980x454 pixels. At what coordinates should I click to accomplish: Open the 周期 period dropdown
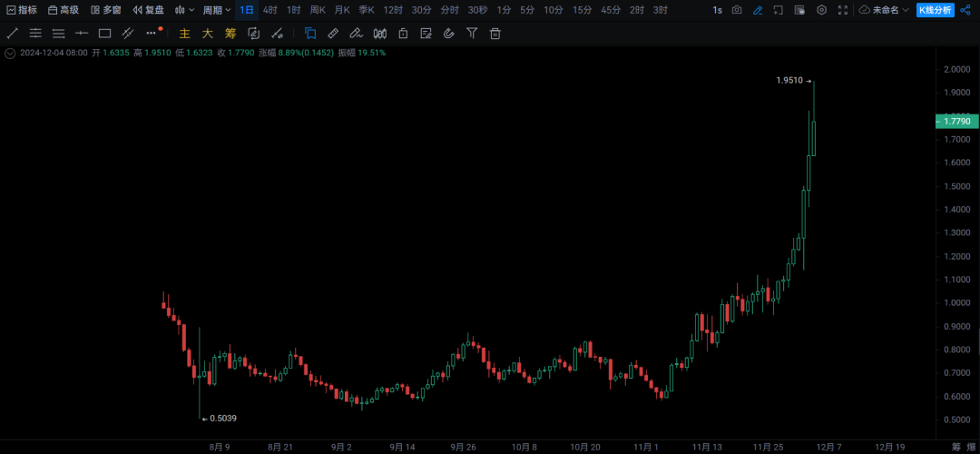tap(216, 10)
